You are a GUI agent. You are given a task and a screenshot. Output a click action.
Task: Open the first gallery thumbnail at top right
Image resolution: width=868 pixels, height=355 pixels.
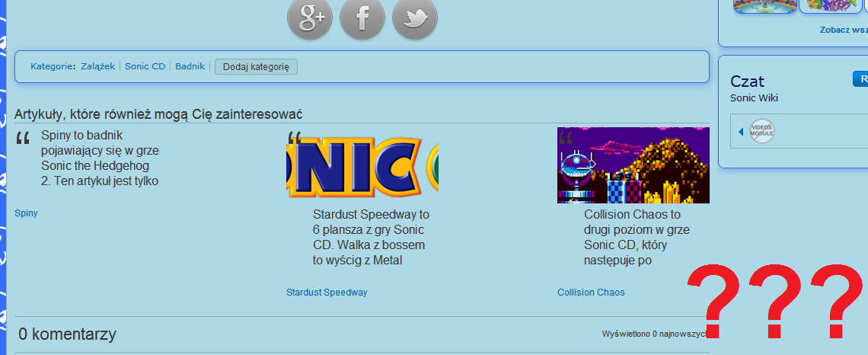[x=765, y=6]
